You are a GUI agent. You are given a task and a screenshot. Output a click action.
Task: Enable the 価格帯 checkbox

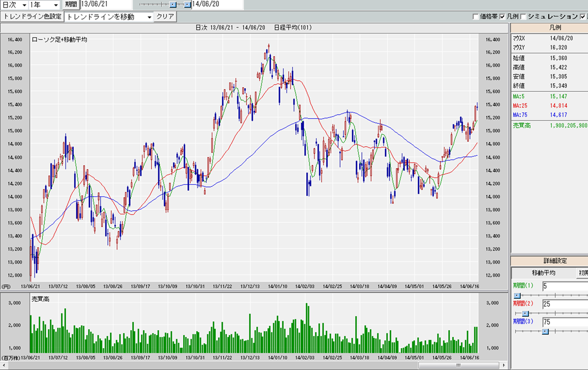click(x=476, y=16)
